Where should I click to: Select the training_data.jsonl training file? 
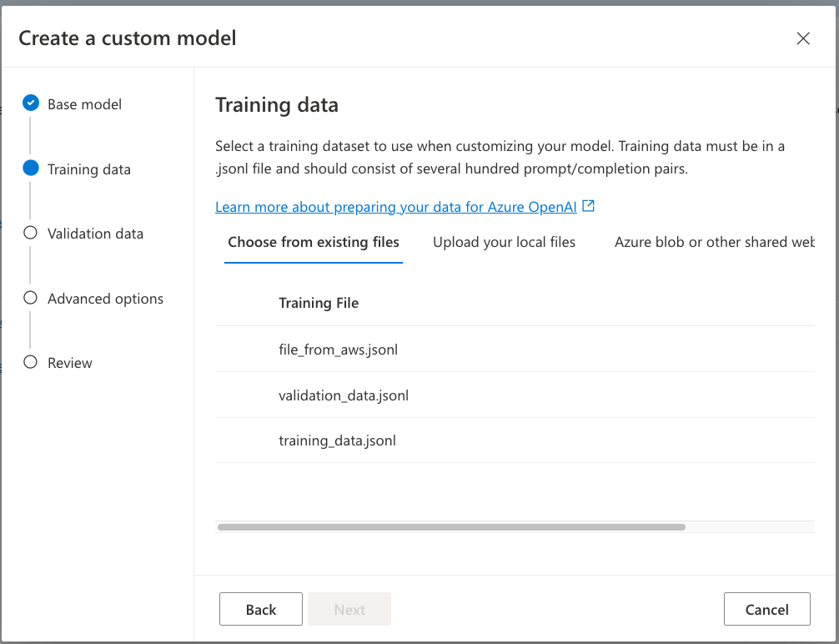(x=337, y=440)
